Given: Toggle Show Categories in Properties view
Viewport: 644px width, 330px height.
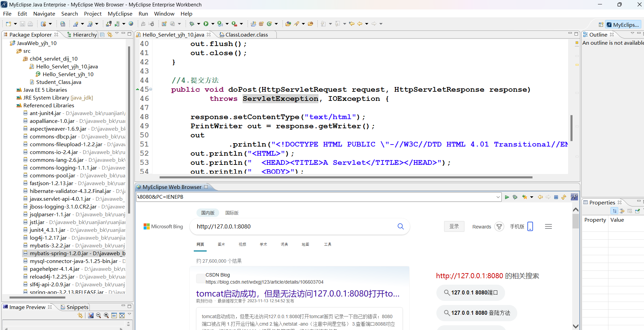Looking at the screenshot, I should [x=614, y=211].
